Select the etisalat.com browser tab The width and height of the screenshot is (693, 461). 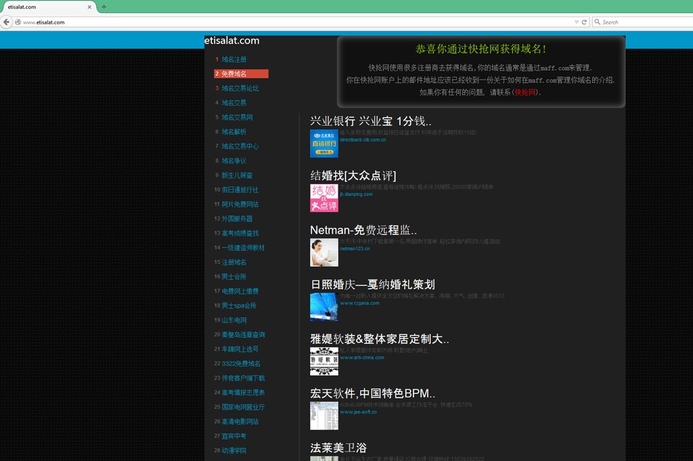[x=48, y=7]
